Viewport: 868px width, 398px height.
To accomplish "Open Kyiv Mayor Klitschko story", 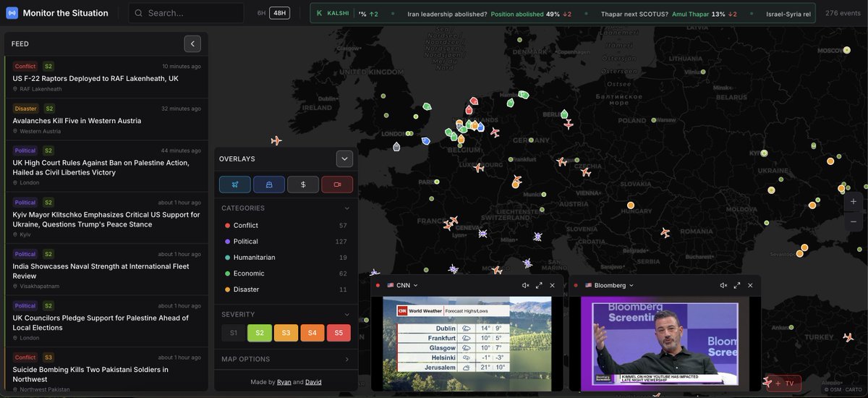I will (106, 219).
